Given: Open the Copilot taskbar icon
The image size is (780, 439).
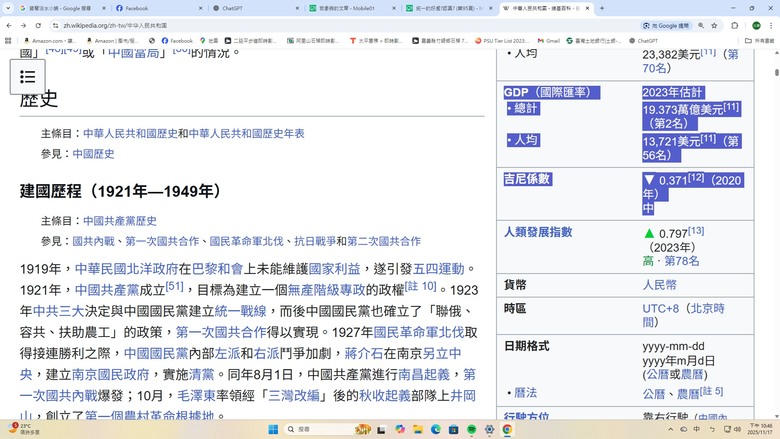Looking at the screenshot, I should tap(400, 429).
